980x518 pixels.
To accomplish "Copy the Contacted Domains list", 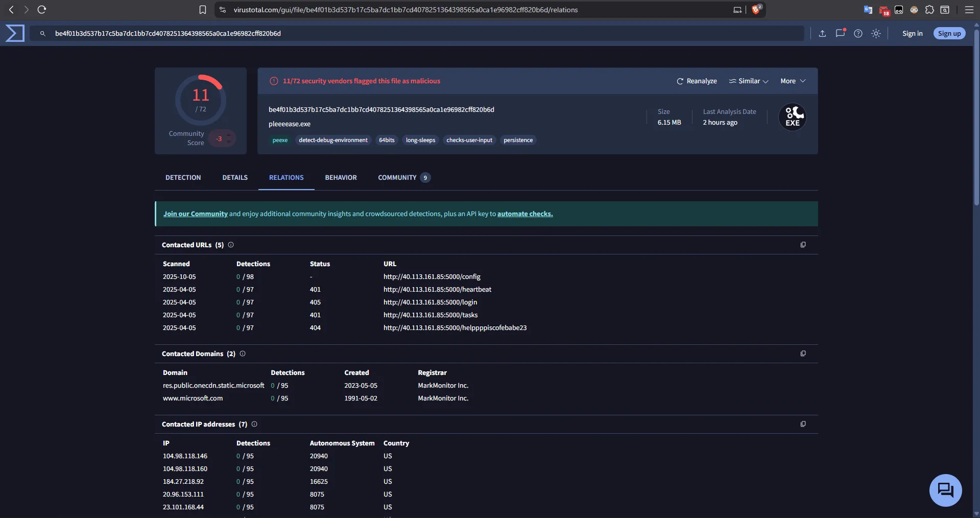I will (x=803, y=354).
